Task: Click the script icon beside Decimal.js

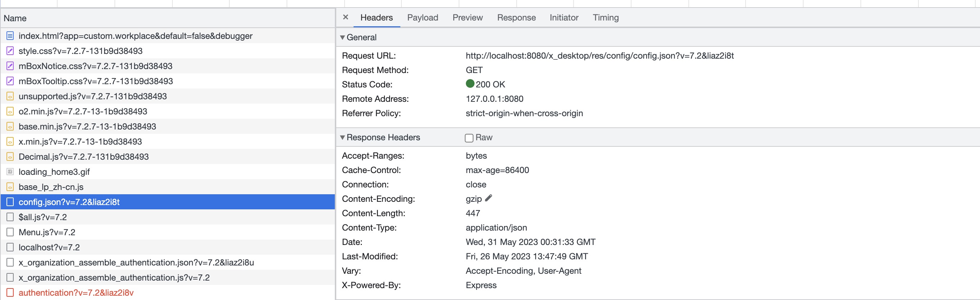Action: click(10, 156)
